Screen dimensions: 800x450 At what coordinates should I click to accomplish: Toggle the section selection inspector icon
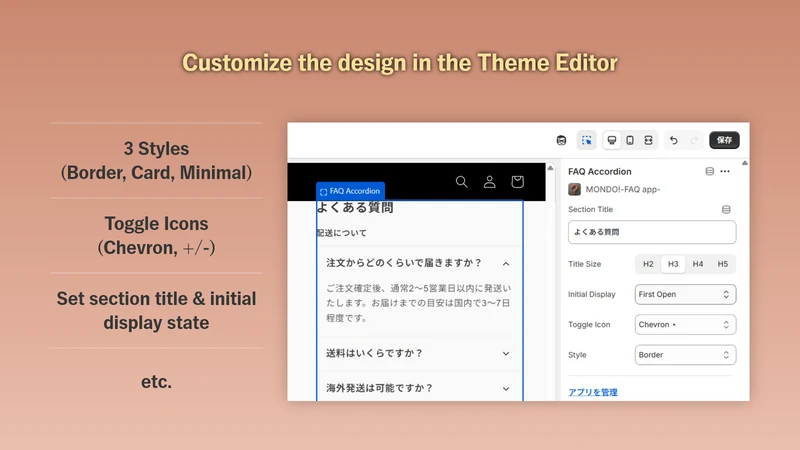click(587, 140)
